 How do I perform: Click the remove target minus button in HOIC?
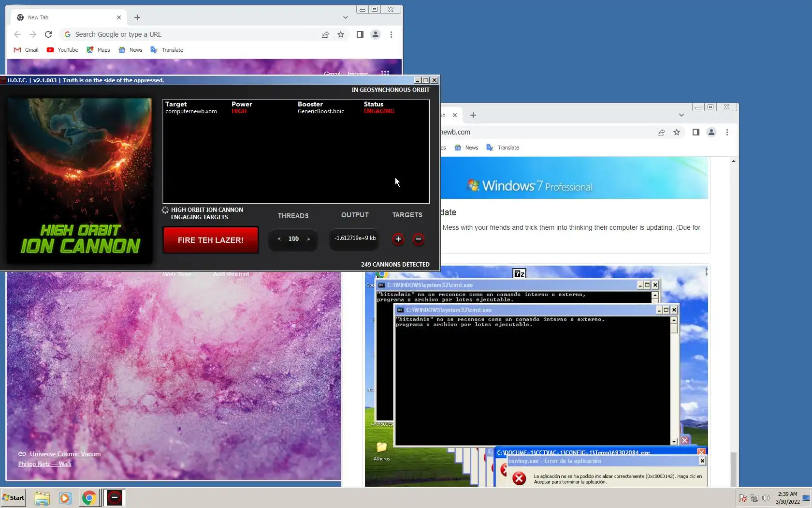[x=419, y=239]
